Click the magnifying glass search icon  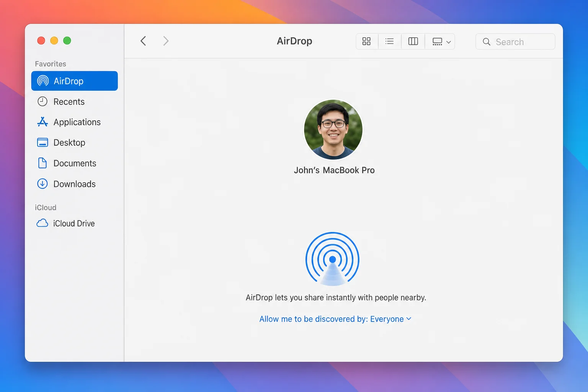click(487, 42)
